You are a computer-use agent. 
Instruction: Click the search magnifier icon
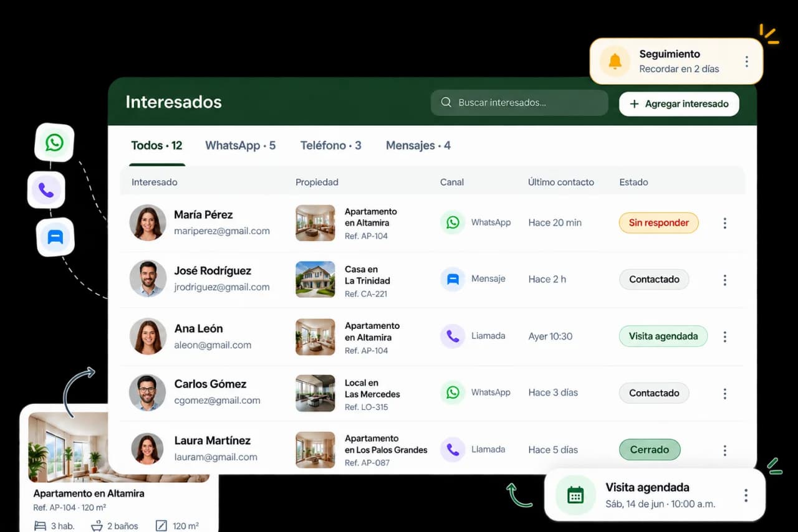click(446, 103)
